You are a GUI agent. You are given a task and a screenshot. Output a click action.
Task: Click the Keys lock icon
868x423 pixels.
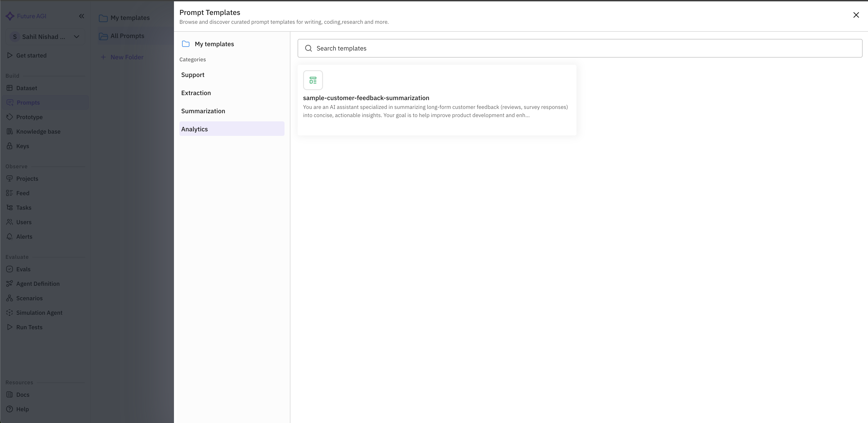tap(10, 146)
